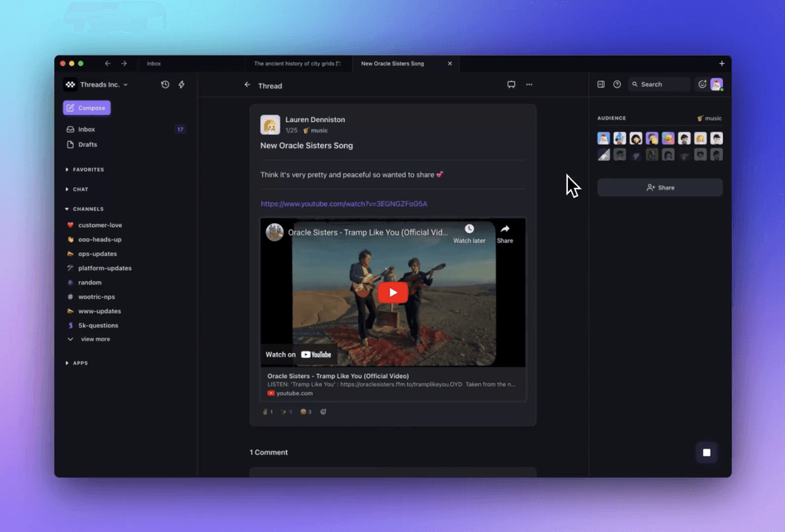Click the lightning bolt quick actions icon

click(x=182, y=84)
